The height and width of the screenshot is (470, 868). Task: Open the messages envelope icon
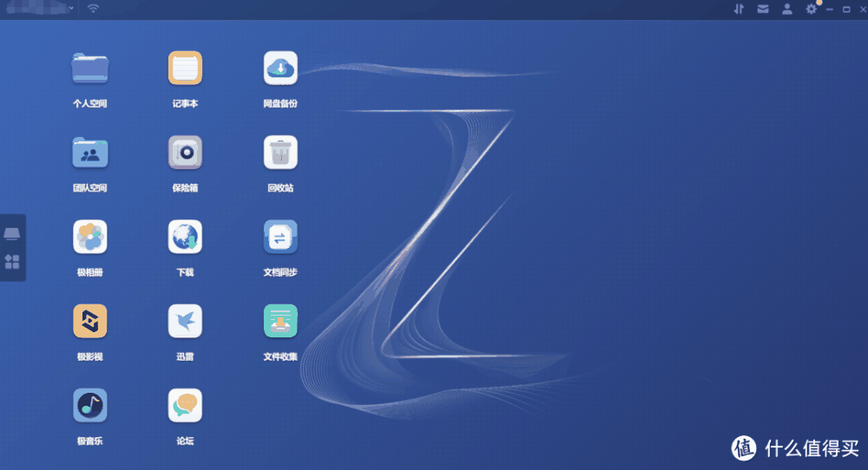click(x=763, y=10)
